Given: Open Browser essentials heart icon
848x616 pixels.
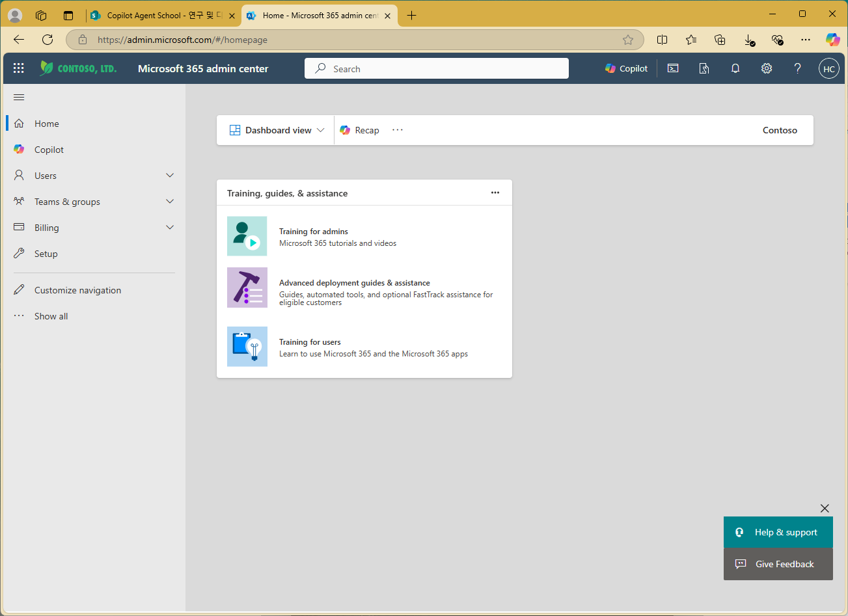Looking at the screenshot, I should point(777,40).
